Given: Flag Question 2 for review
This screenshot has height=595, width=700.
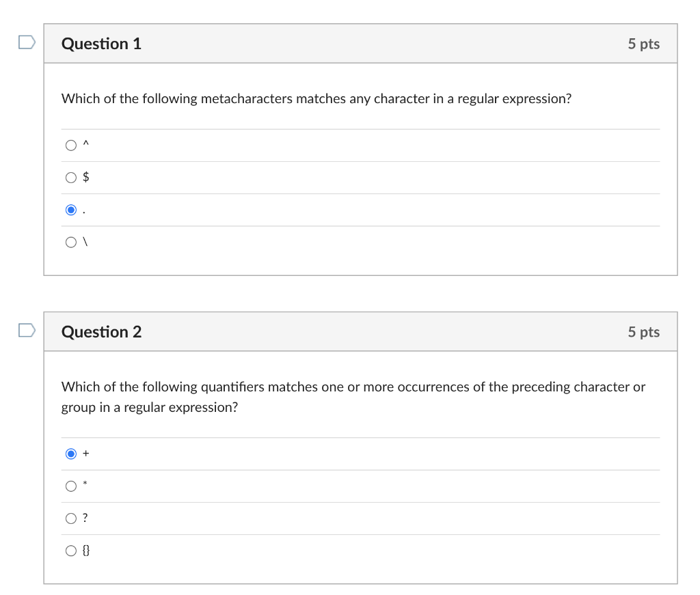Looking at the screenshot, I should coord(26,331).
